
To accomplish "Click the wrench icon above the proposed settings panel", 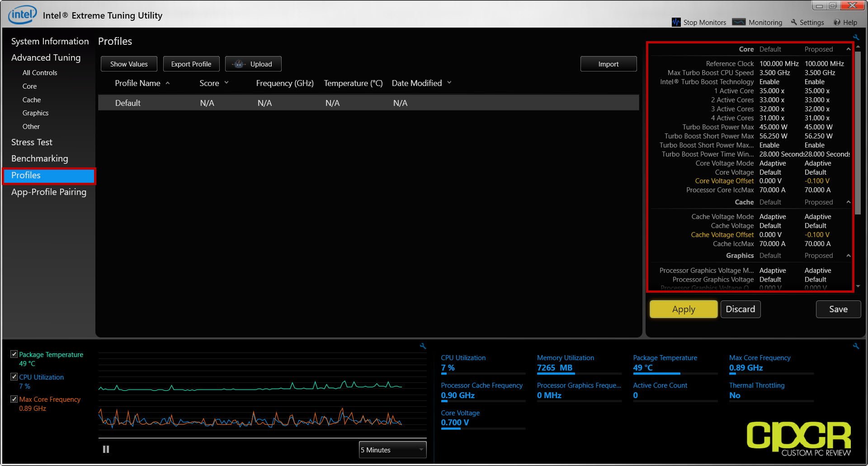I will pos(856,37).
